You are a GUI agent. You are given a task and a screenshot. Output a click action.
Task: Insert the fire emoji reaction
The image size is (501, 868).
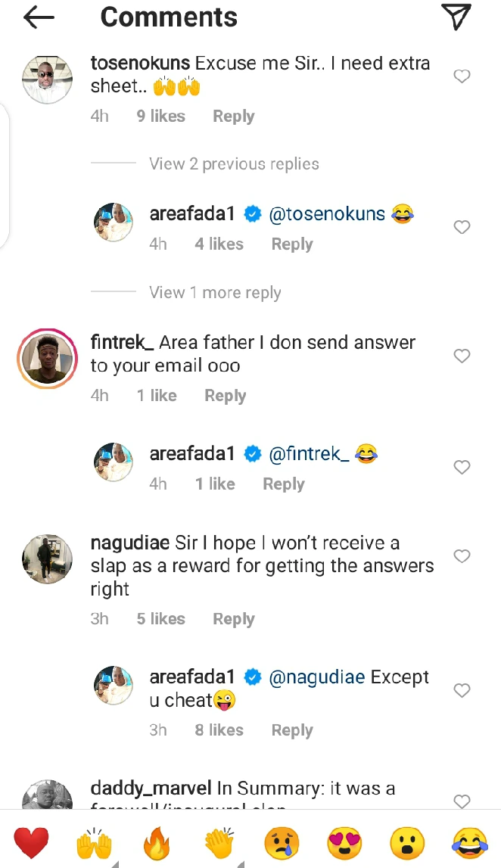click(x=157, y=843)
